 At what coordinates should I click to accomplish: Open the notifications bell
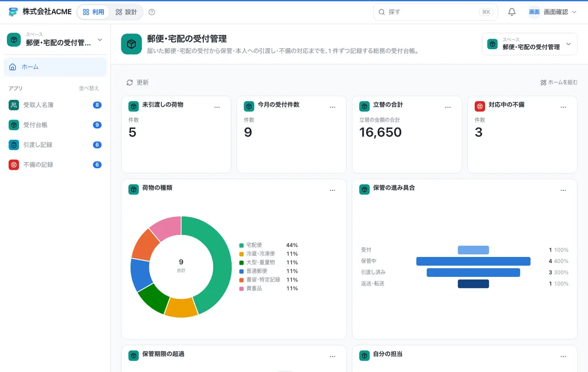pos(512,12)
